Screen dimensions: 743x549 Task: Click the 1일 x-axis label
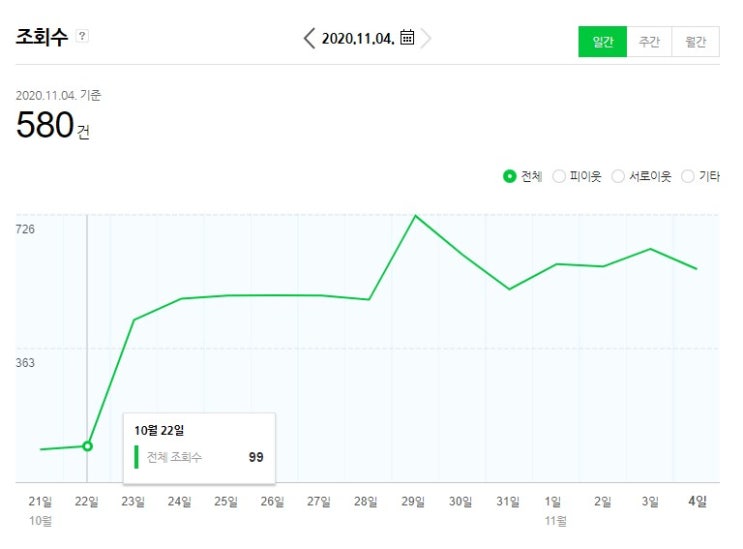pyautogui.click(x=553, y=501)
